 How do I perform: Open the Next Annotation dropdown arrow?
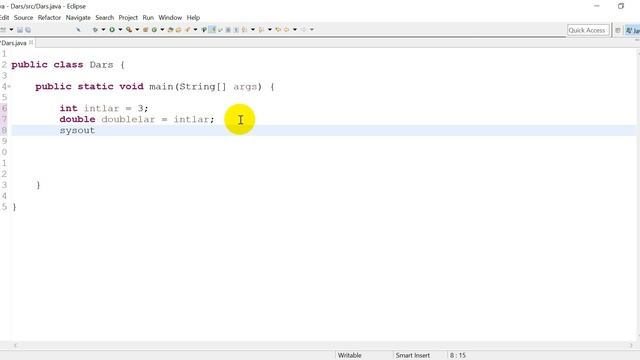(253, 29)
